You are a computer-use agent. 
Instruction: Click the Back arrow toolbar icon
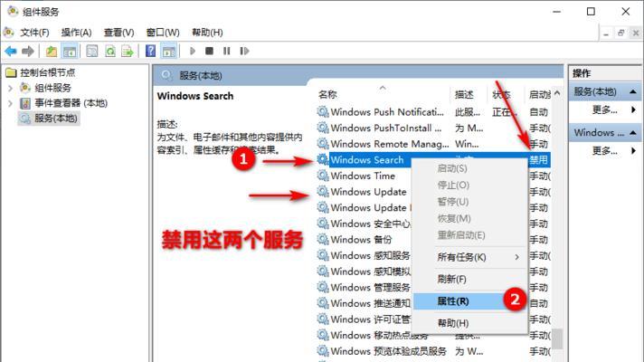click(x=11, y=52)
